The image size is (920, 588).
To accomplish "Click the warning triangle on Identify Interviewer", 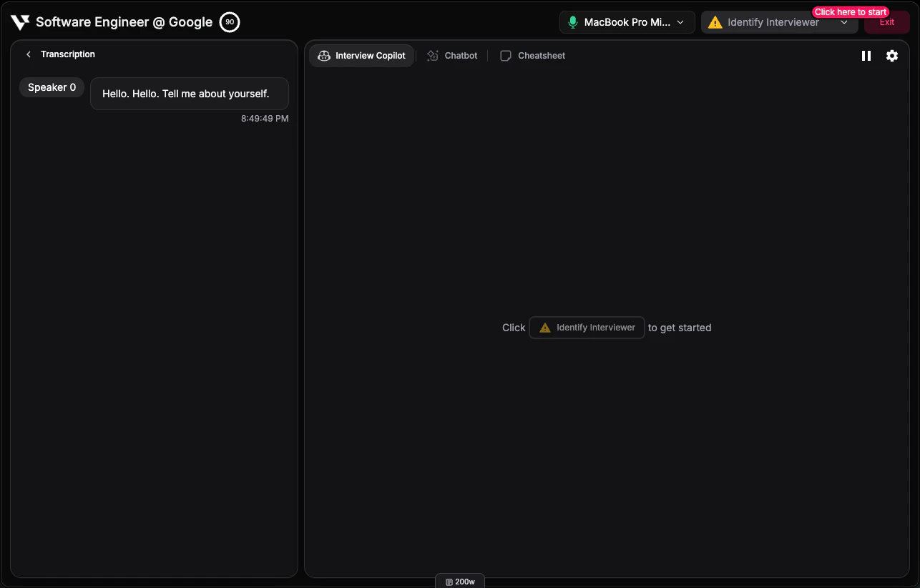I will (715, 21).
